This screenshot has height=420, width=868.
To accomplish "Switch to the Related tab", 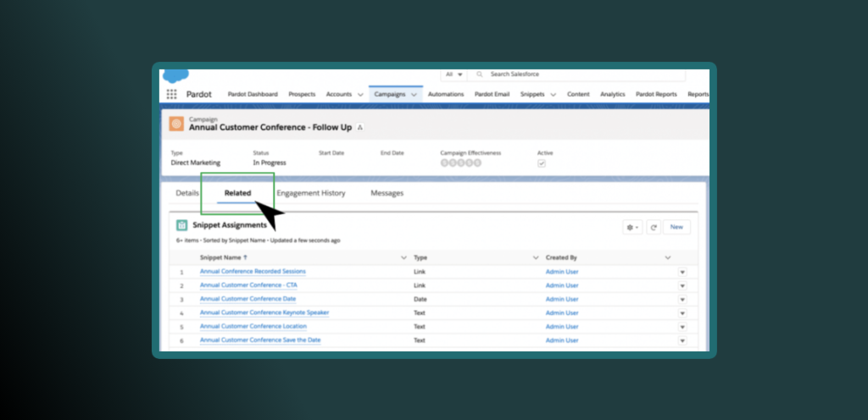I will (x=237, y=193).
